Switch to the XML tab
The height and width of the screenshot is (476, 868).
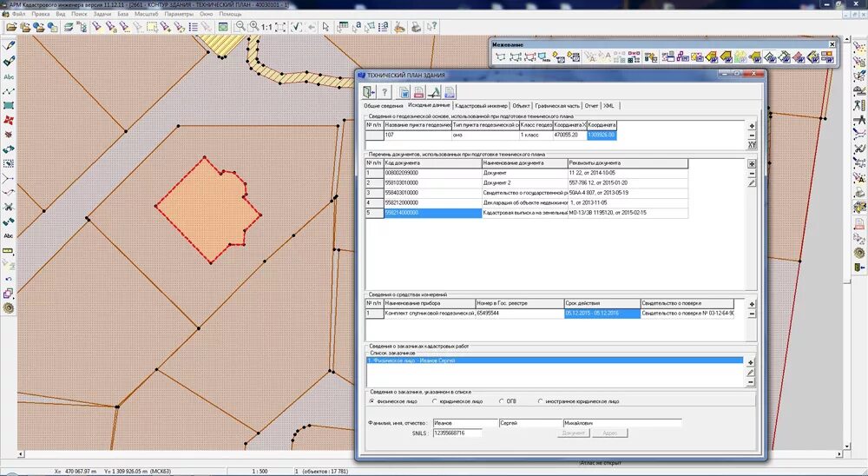click(609, 106)
